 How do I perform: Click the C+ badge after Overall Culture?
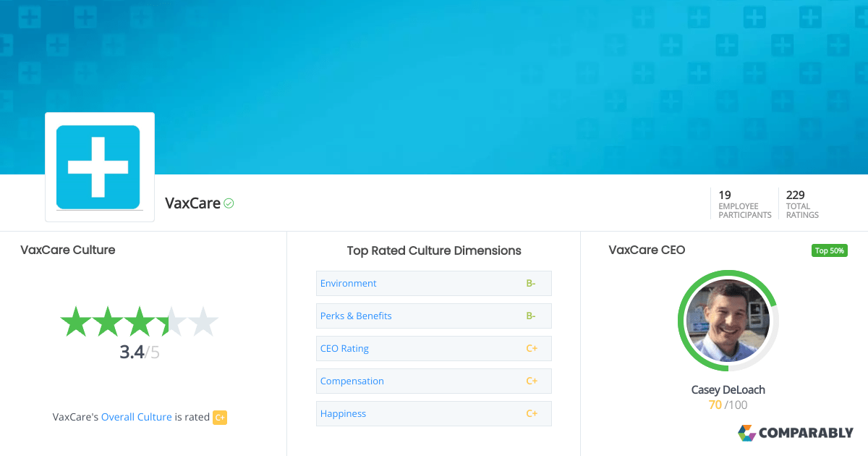tap(220, 418)
